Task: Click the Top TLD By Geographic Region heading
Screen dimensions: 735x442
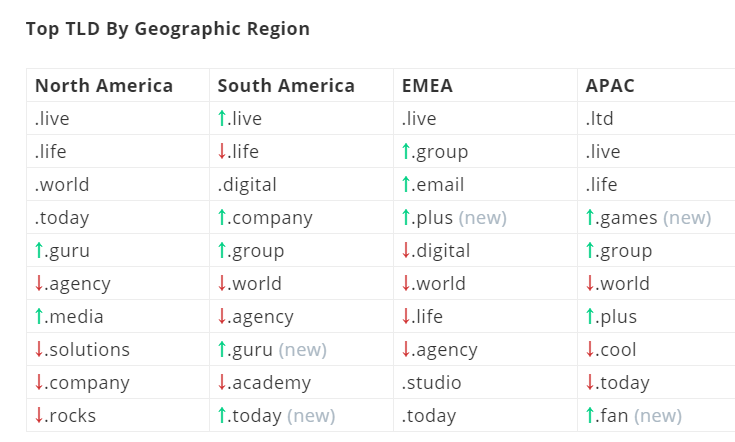Action: click(168, 29)
